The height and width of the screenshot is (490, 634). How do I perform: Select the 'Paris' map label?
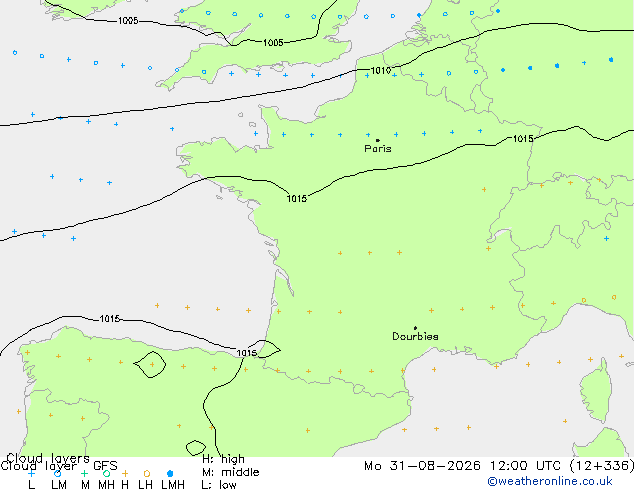[378, 149]
